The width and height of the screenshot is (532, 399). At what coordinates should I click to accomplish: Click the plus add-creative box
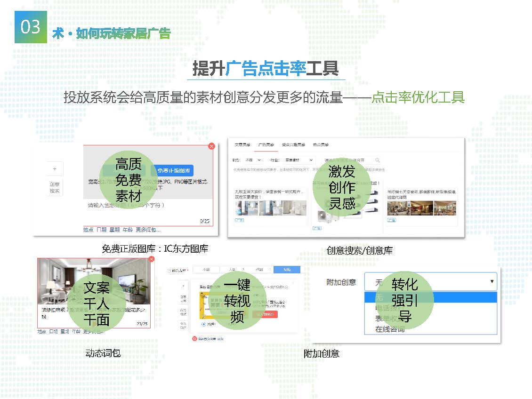coord(55,169)
